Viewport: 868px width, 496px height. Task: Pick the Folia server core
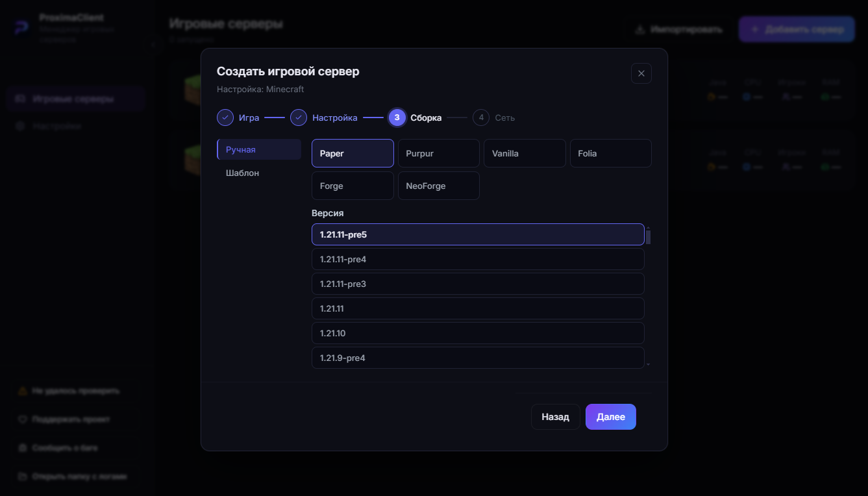pyautogui.click(x=611, y=153)
